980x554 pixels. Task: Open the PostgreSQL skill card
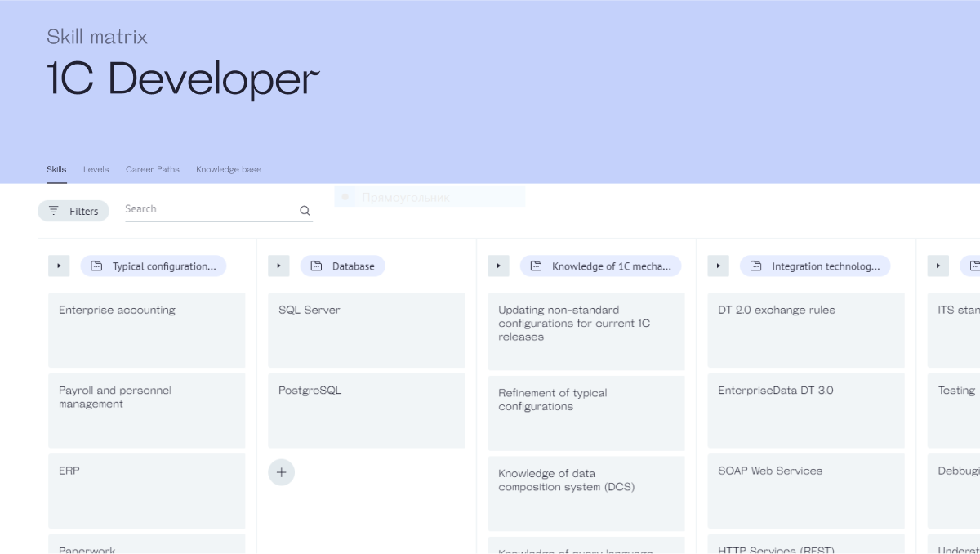pyautogui.click(x=367, y=410)
